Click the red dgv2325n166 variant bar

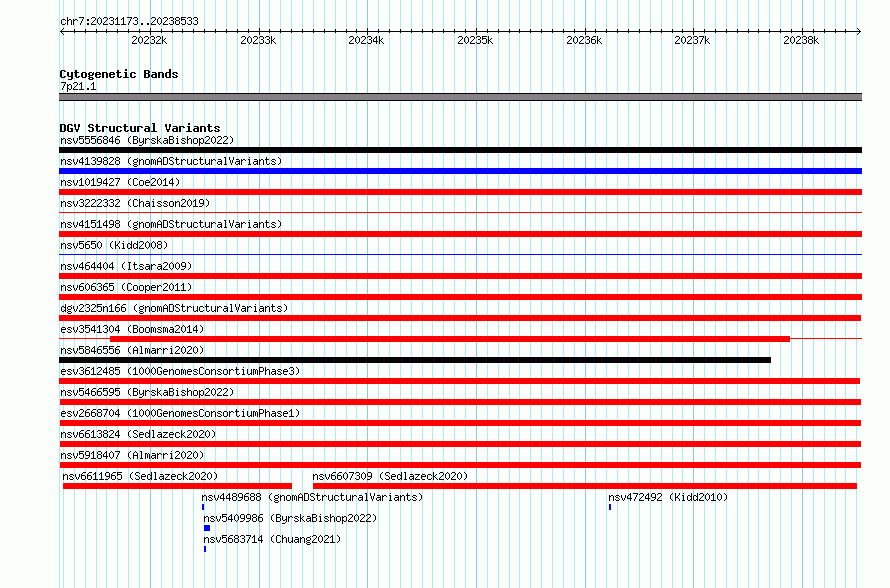click(460, 318)
